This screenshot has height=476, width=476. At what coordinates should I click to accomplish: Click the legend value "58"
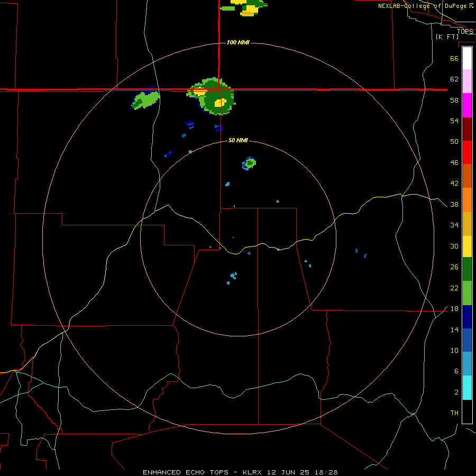click(x=454, y=100)
